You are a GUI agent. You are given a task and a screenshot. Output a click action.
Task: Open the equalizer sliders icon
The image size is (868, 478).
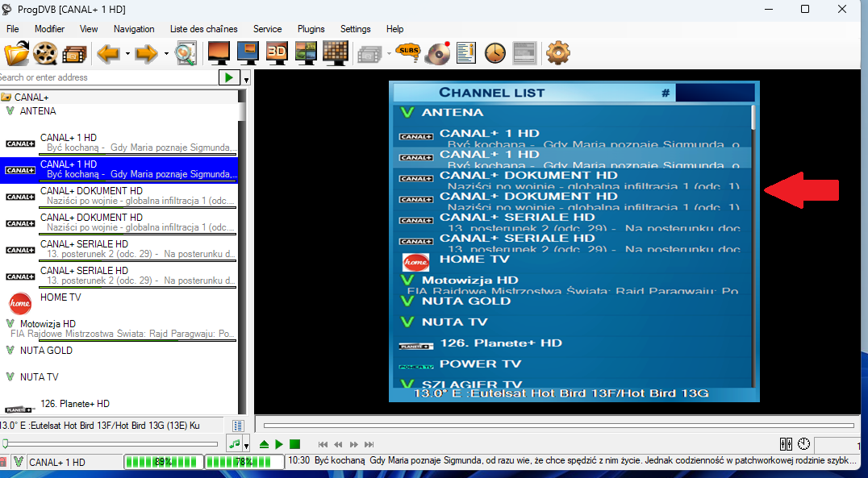786,443
